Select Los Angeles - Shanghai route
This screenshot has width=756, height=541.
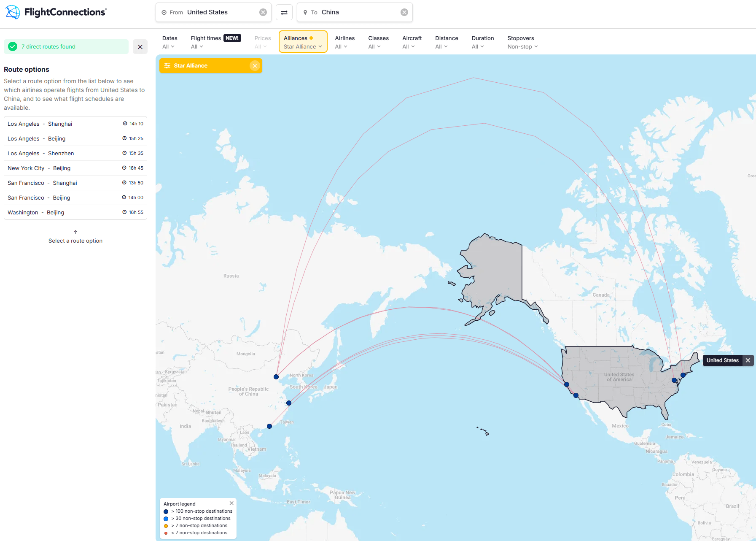[75, 124]
